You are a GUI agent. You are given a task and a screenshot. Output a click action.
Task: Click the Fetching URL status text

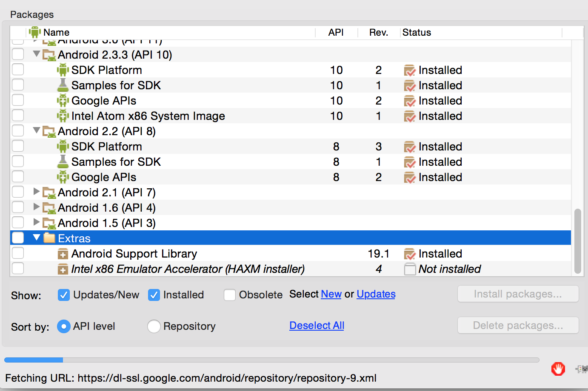coord(191,378)
